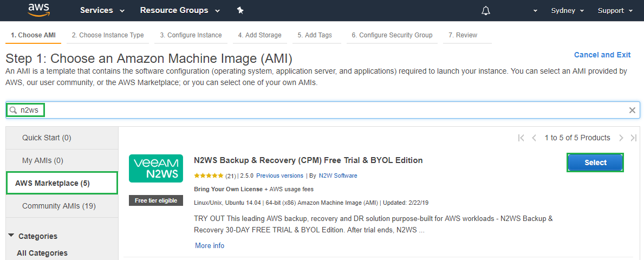Expand the Resource Groups dropdown
The height and width of the screenshot is (260, 644).
pos(179,10)
